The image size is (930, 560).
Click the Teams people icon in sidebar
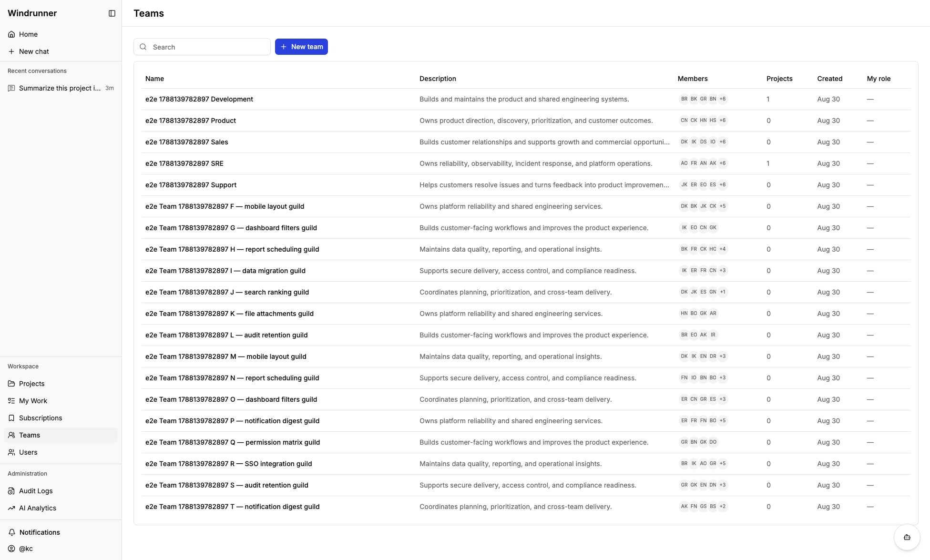[11, 435]
